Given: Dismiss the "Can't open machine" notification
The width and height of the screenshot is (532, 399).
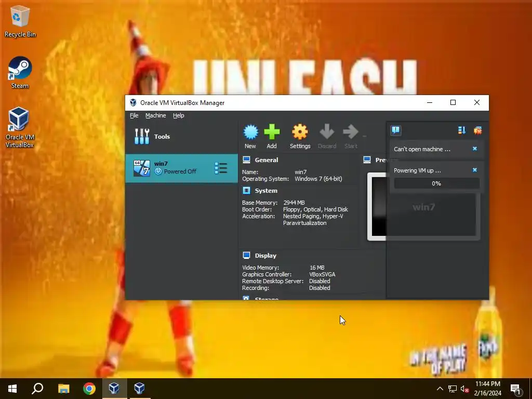Looking at the screenshot, I should (475, 149).
